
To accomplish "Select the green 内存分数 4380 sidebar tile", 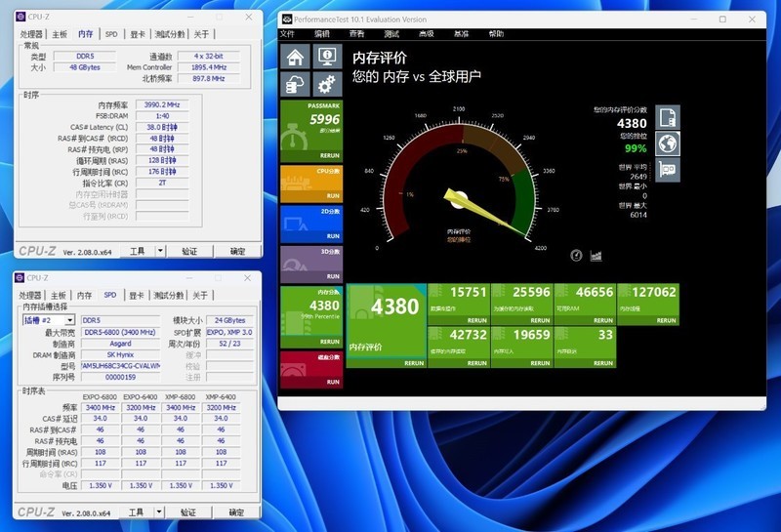I will pyautogui.click(x=311, y=317).
